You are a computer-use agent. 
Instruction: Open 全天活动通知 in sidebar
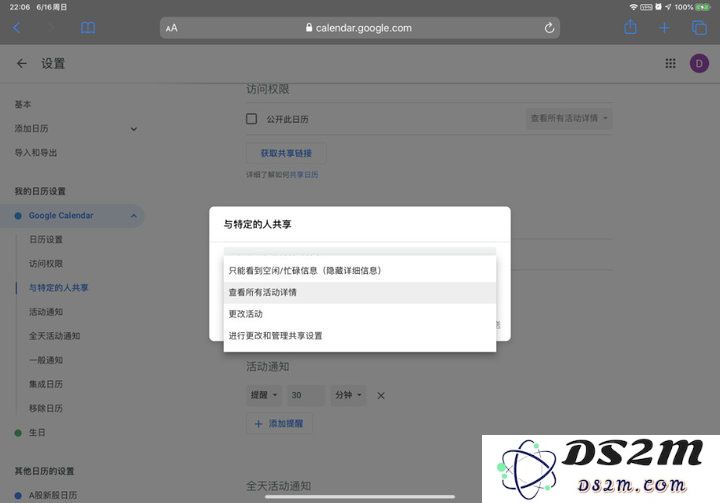[55, 336]
